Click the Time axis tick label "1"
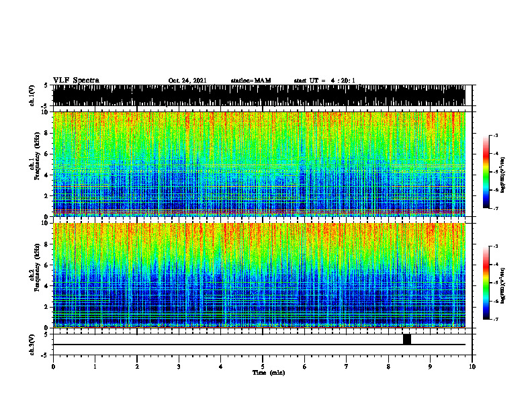This screenshot has height=411, width=532. [95, 367]
